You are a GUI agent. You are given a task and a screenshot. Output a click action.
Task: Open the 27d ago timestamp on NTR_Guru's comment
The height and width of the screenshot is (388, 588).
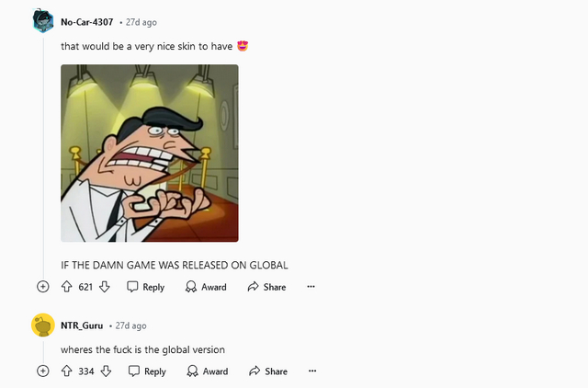coord(130,325)
